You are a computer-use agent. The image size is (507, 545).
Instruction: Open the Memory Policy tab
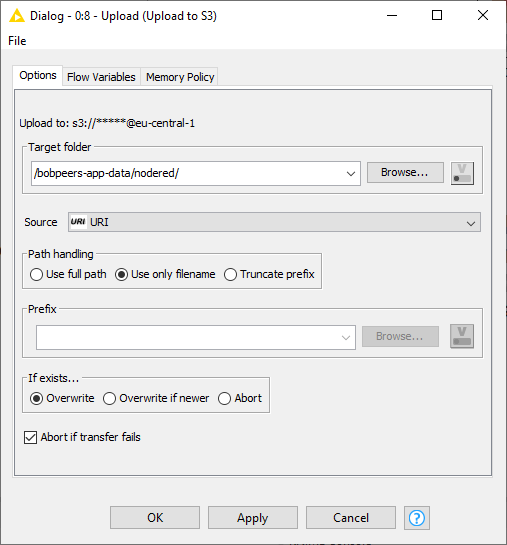click(x=180, y=77)
